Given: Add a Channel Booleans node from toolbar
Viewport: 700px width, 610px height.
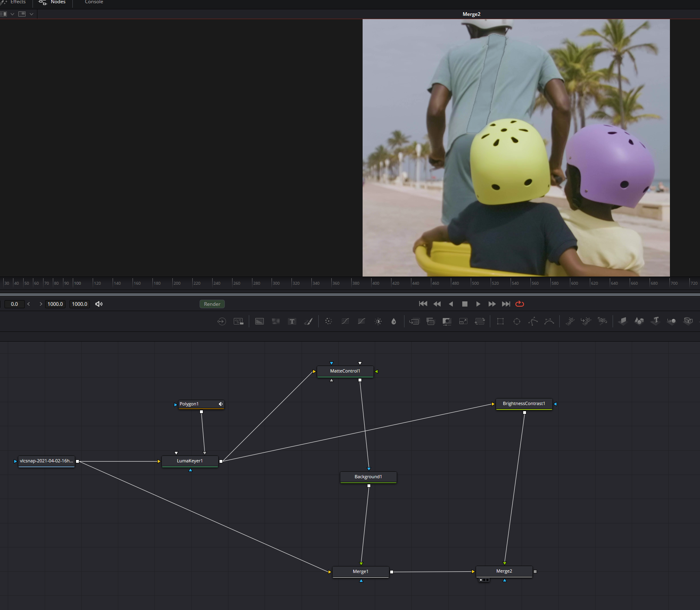Looking at the screenshot, I should tap(430, 321).
